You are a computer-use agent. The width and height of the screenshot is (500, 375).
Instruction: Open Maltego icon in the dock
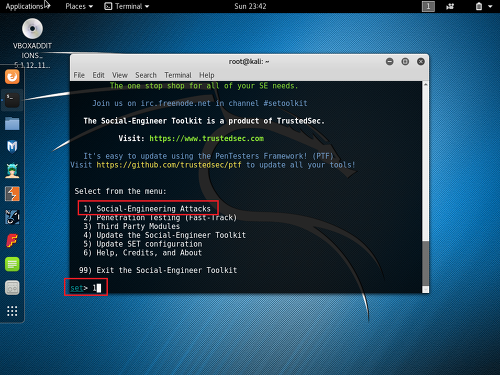(12, 217)
